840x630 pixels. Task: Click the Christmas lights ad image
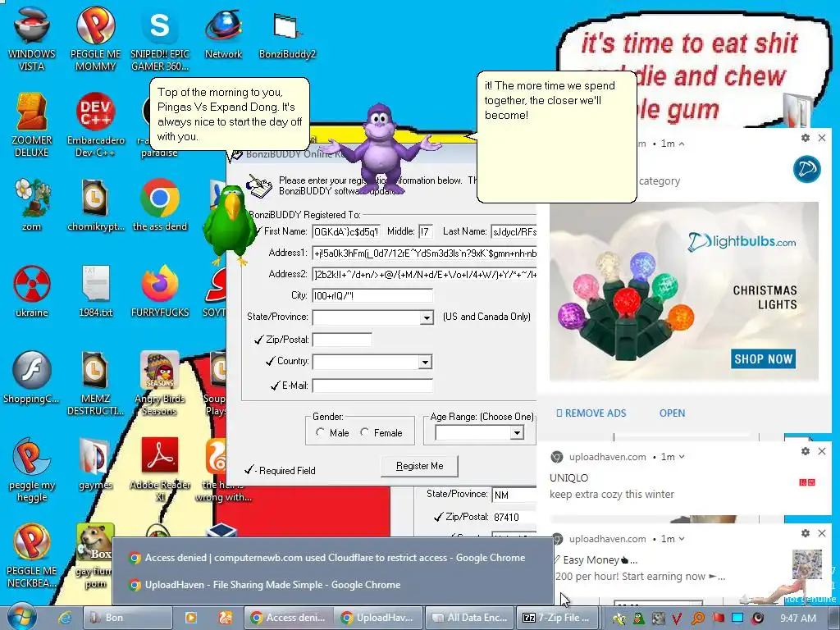[x=683, y=291]
